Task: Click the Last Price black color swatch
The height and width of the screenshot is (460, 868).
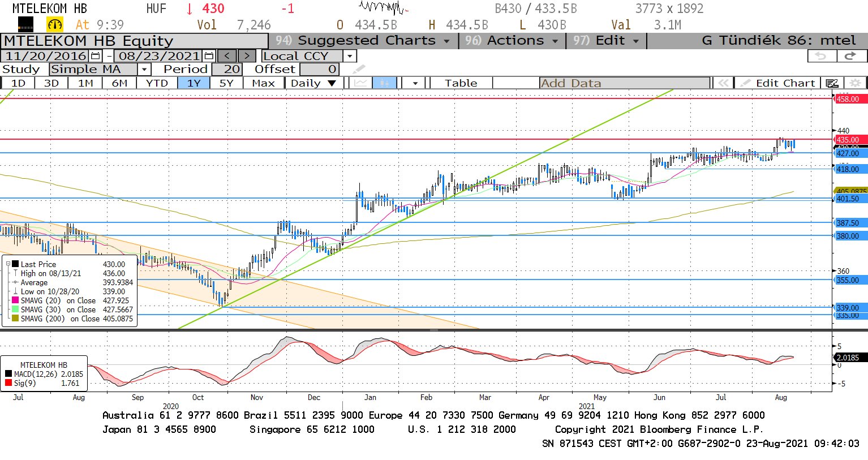Action: 15,264
